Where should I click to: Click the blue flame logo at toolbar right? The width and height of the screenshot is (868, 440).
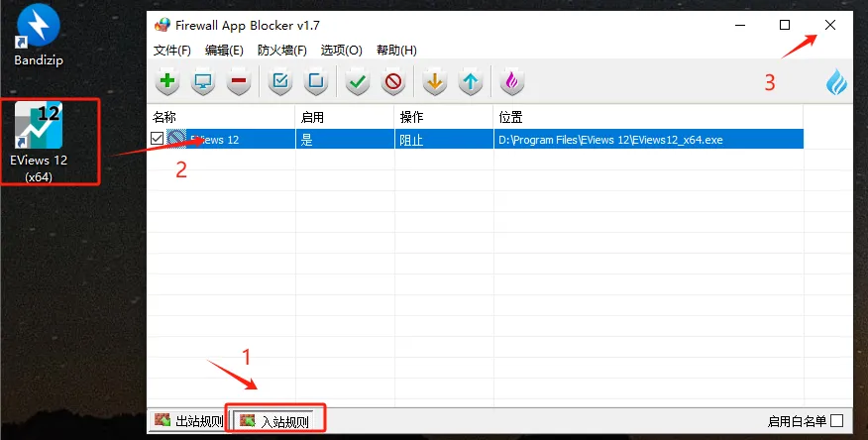point(836,82)
